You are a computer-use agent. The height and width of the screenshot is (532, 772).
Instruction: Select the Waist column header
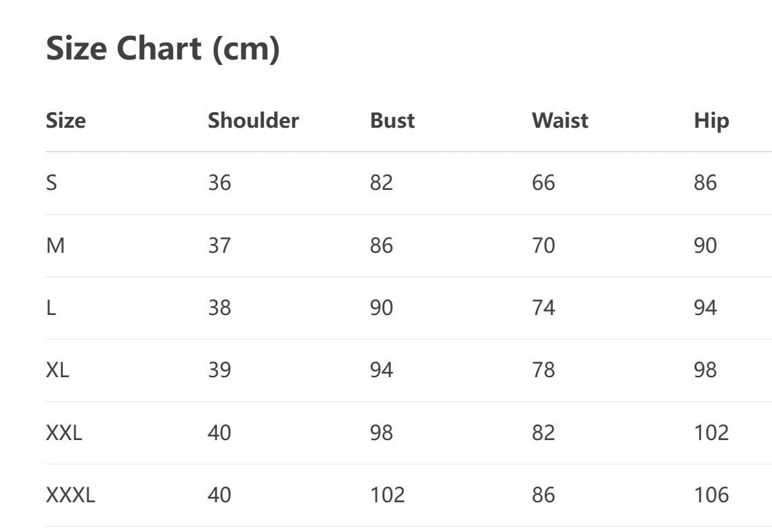click(560, 120)
